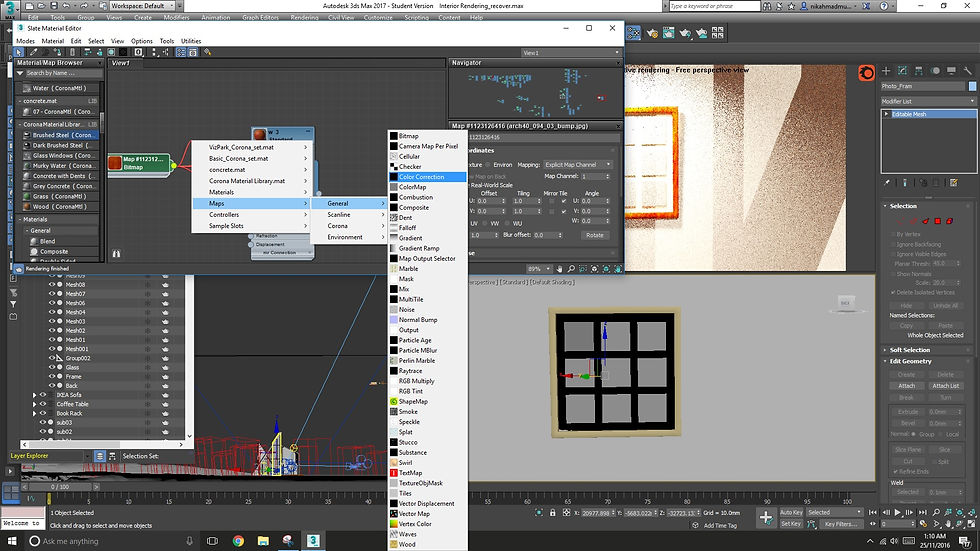Viewport: 980px width, 551px height.
Task: Open Material Editor icon in main toolbar
Action: [x=633, y=33]
